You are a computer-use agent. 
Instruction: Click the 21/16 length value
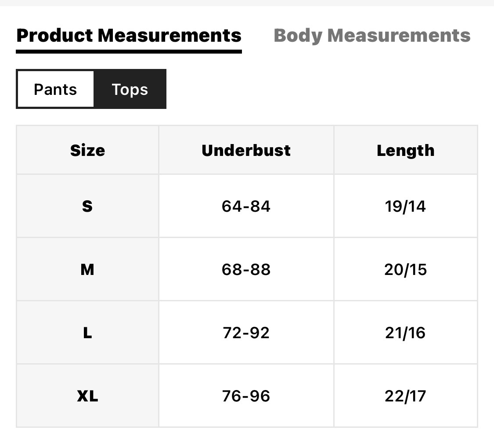405,332
